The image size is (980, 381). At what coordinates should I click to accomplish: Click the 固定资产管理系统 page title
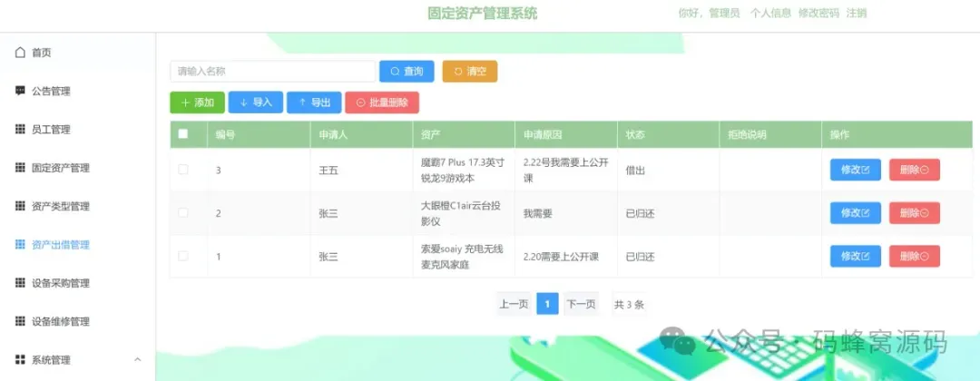click(482, 13)
